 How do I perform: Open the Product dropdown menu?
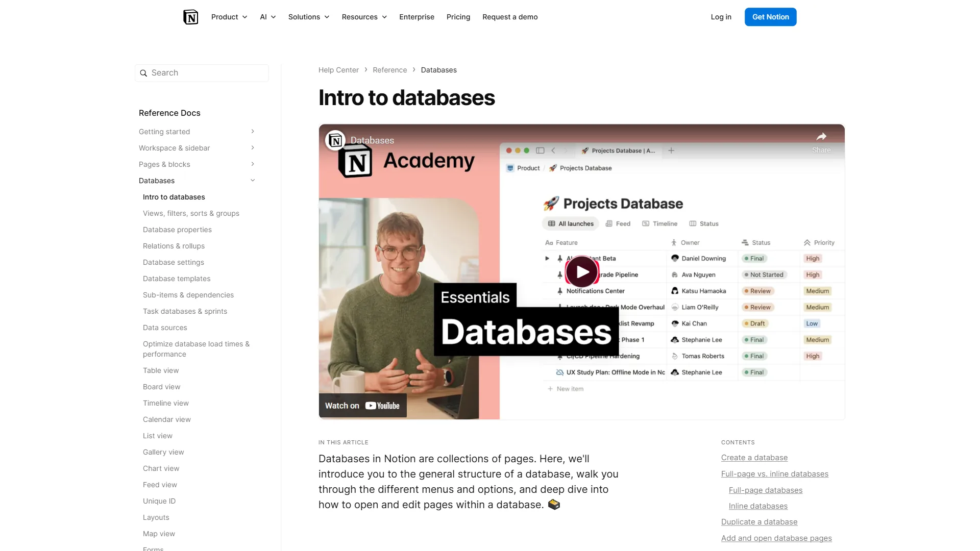[229, 17]
